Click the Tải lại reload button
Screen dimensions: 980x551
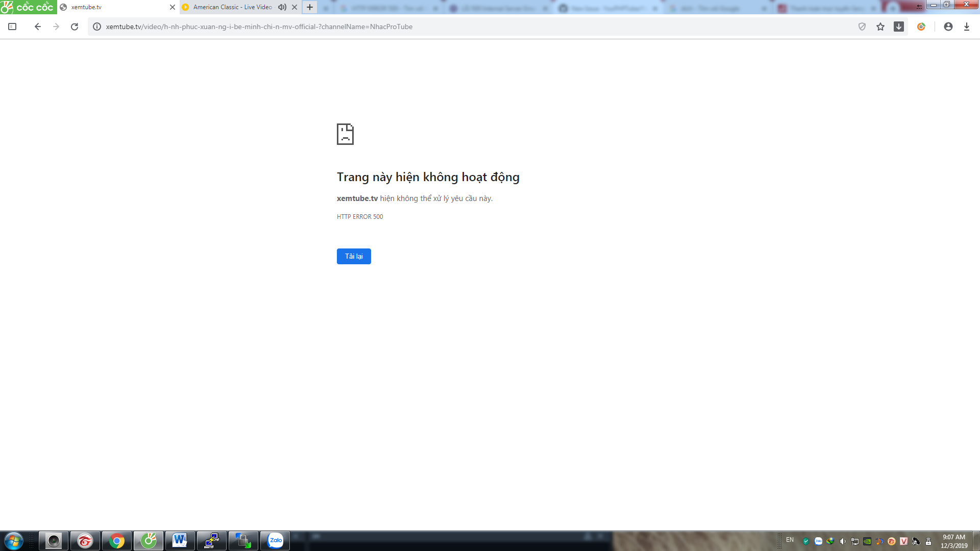pos(354,256)
